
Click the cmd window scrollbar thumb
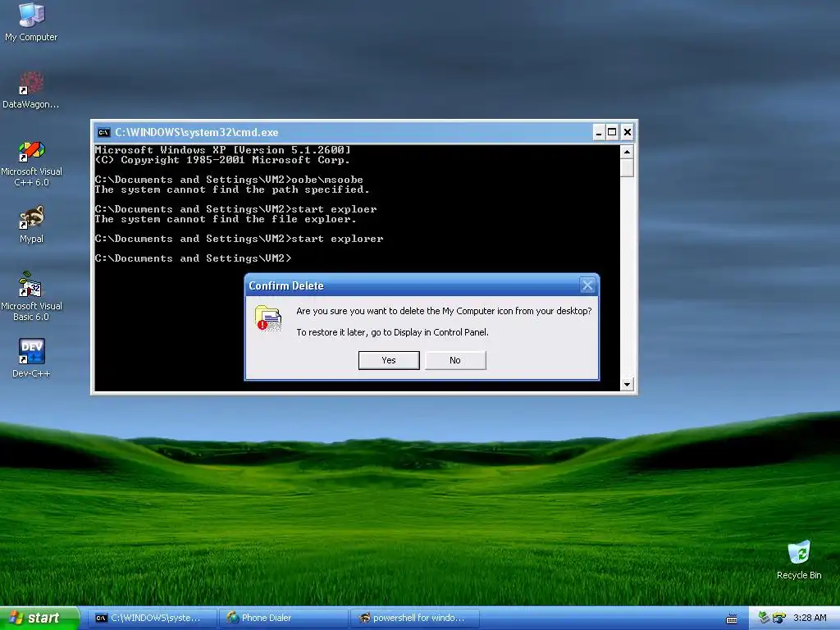coord(627,167)
